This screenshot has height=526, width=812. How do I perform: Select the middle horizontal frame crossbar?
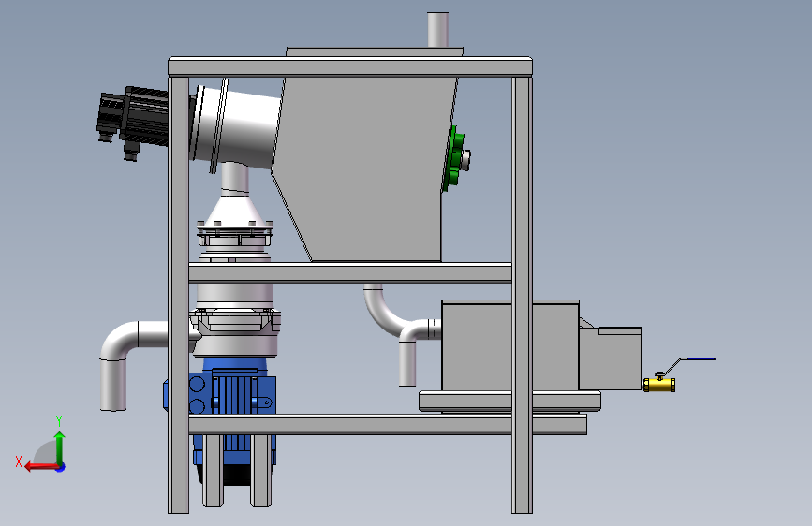(x=350, y=273)
